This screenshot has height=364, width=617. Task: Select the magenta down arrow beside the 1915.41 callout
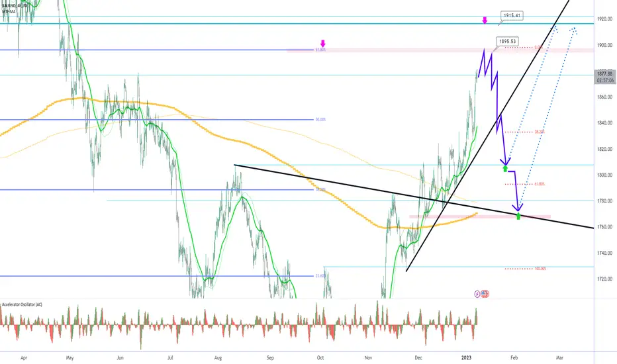[485, 21]
